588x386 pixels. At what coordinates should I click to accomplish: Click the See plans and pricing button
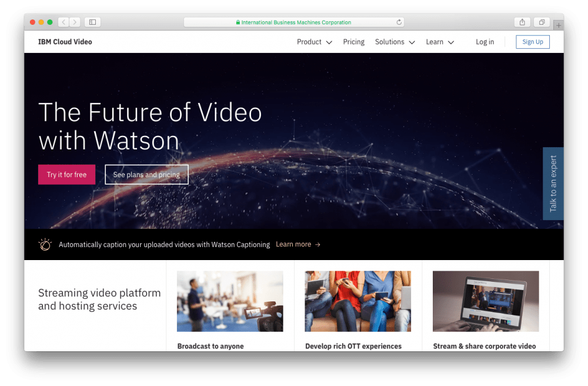click(146, 174)
